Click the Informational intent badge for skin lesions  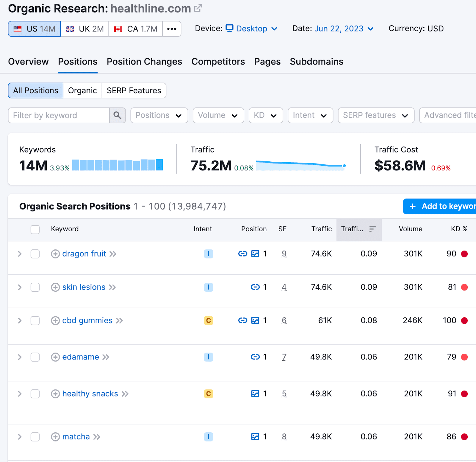point(209,287)
